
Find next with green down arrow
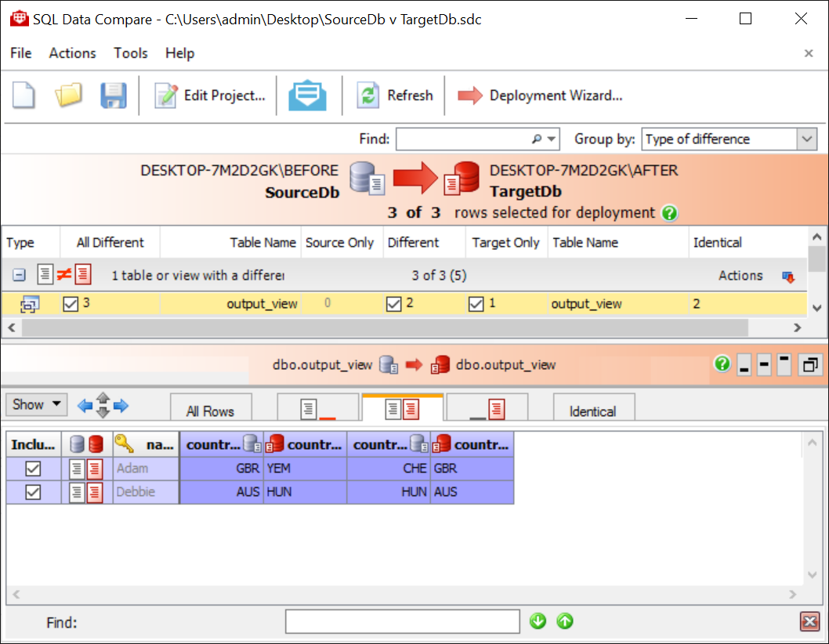[538, 621]
